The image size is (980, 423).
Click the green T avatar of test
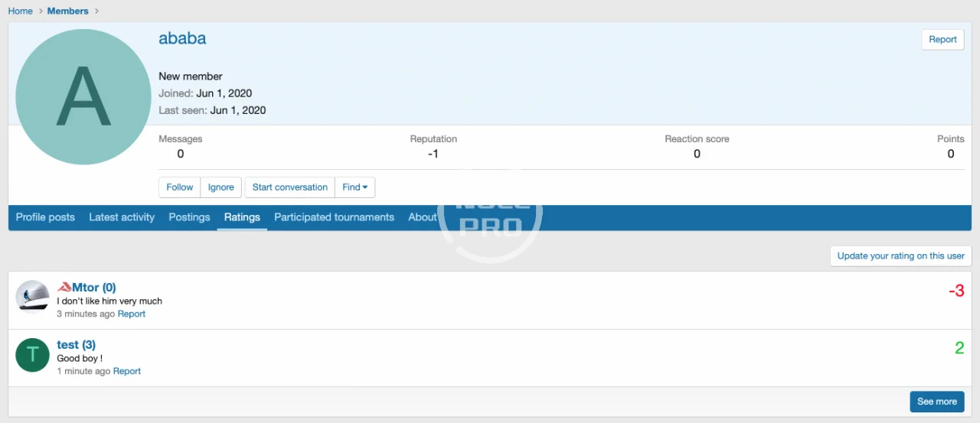point(32,355)
